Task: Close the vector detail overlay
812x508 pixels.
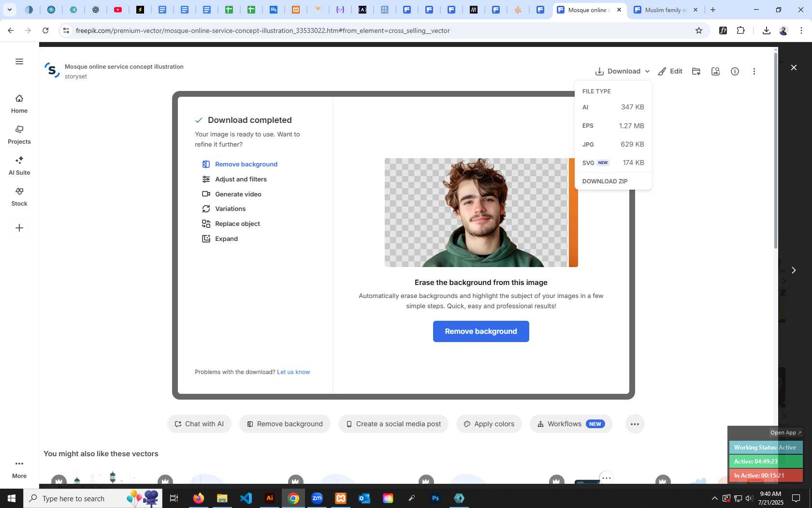Action: pyautogui.click(x=794, y=67)
